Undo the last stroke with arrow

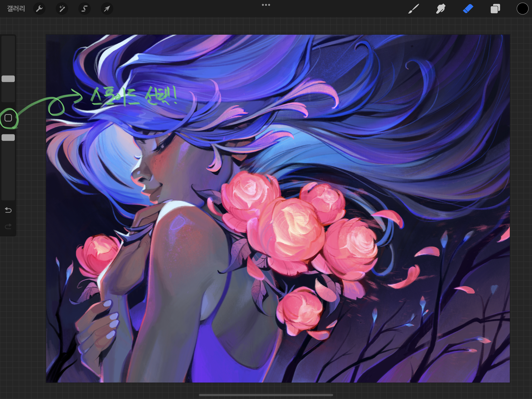(x=8, y=210)
